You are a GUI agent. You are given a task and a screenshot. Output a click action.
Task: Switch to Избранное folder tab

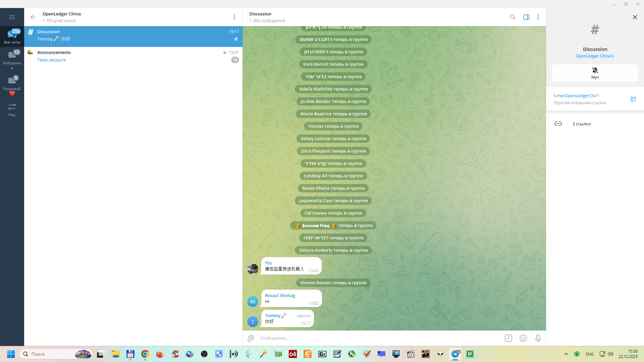12,59
